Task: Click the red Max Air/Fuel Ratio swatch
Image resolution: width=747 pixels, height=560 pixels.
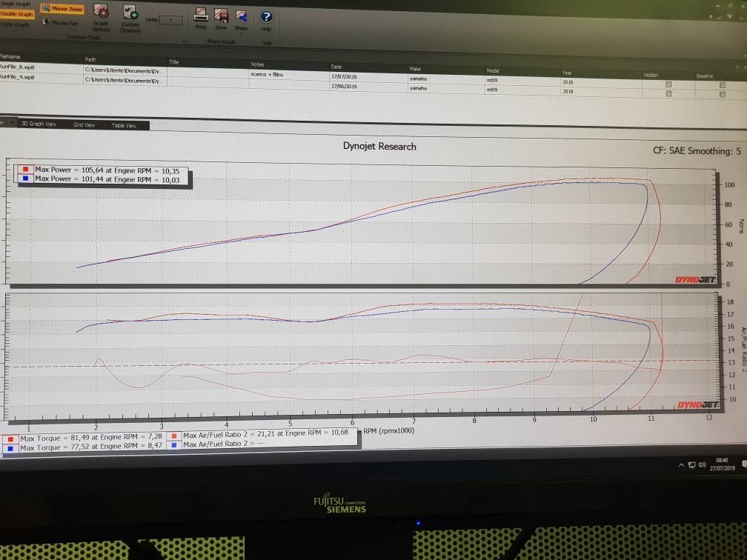Action: (174, 436)
